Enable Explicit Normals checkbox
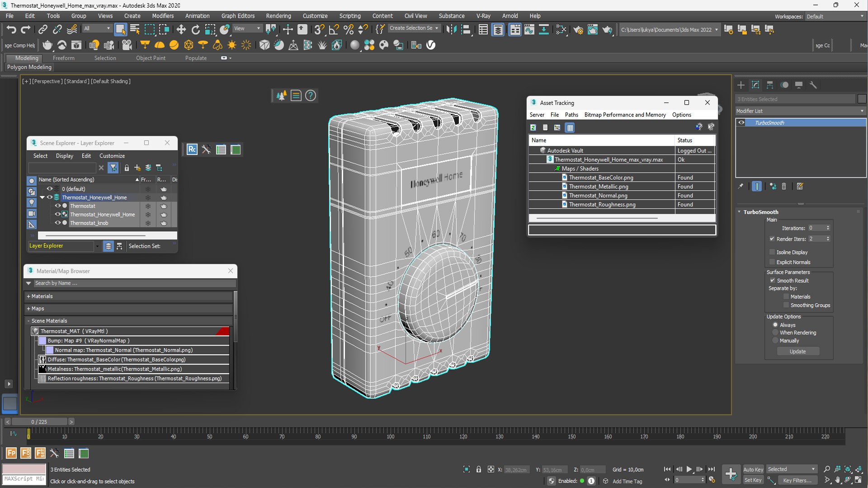 772,262
